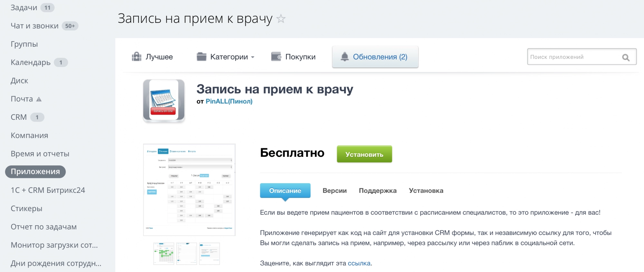The width and height of the screenshot is (644, 272).
Task: Follow the ссылка link in description
Action: (359, 263)
